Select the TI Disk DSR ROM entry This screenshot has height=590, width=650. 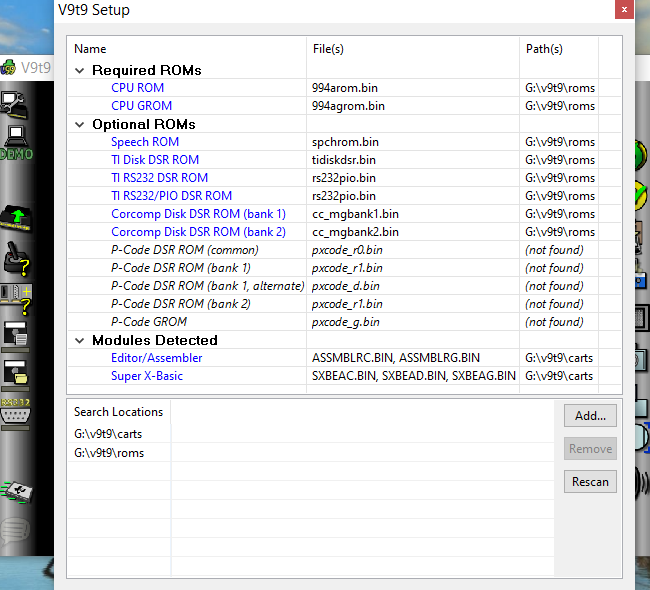155,160
